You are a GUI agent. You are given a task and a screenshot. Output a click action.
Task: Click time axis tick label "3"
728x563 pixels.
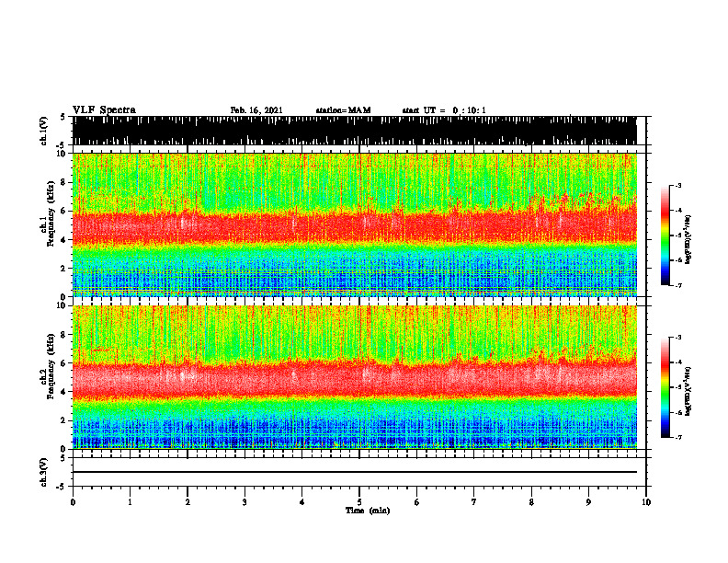(245, 502)
